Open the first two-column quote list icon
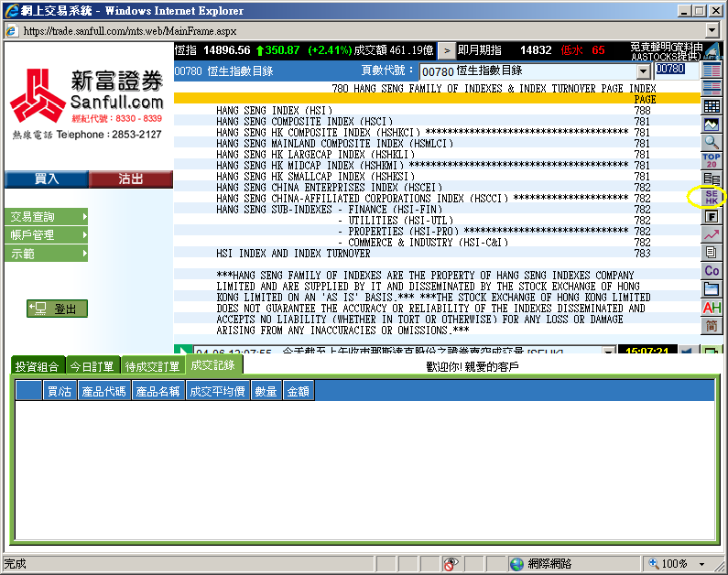728x575 pixels. (x=712, y=71)
